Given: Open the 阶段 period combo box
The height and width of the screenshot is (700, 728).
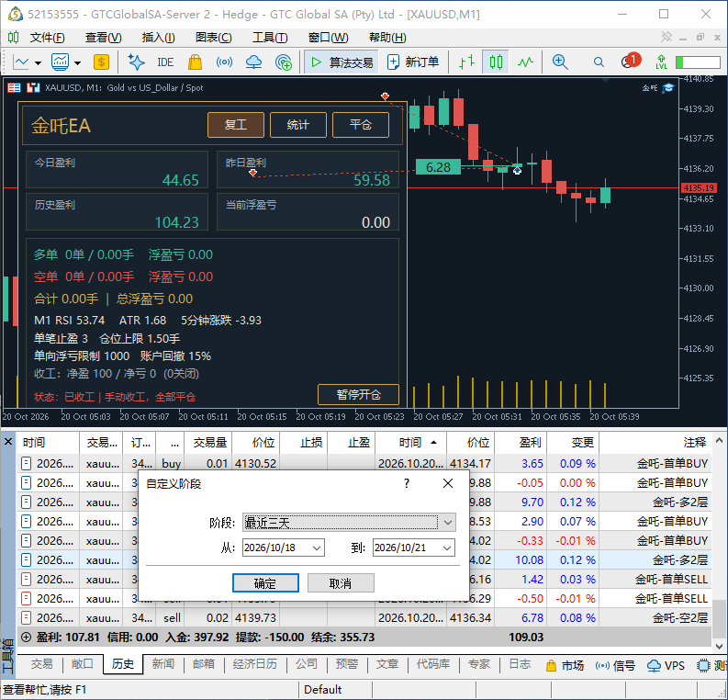Looking at the screenshot, I should point(349,523).
